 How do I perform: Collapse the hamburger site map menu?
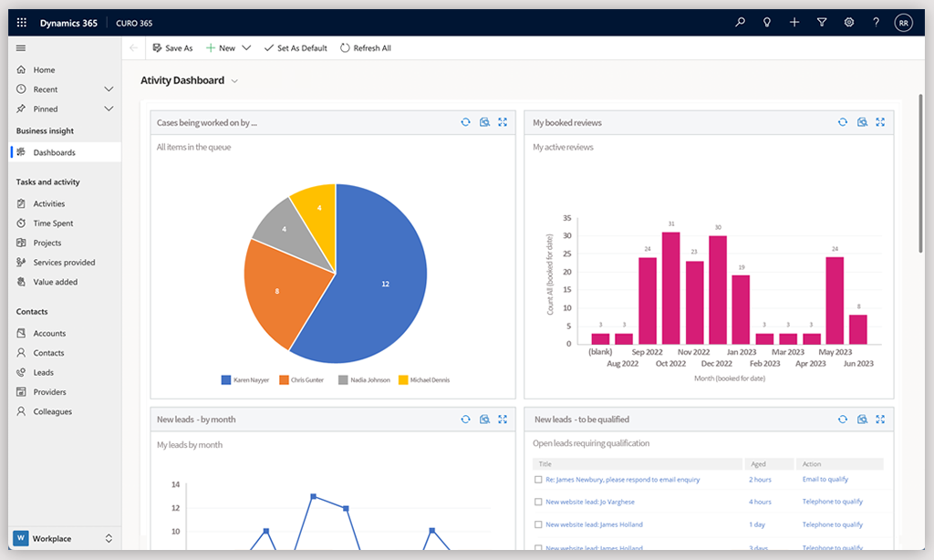(x=21, y=48)
